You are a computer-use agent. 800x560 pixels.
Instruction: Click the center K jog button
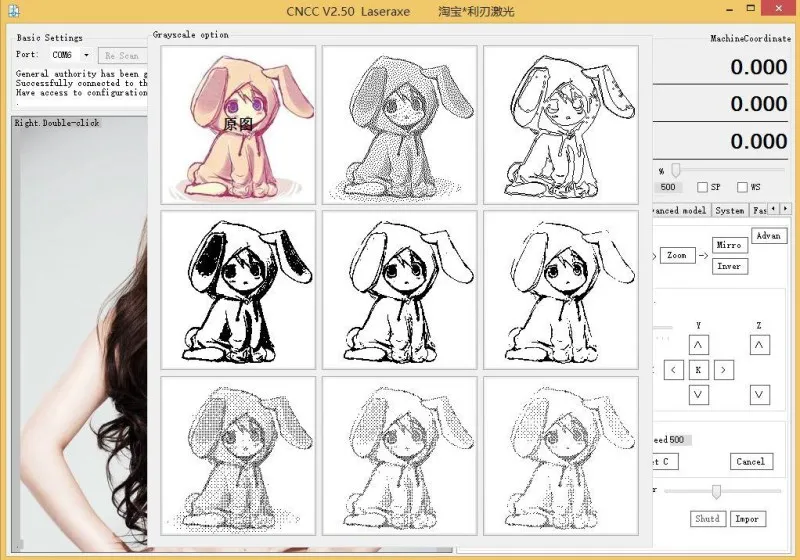(x=698, y=370)
